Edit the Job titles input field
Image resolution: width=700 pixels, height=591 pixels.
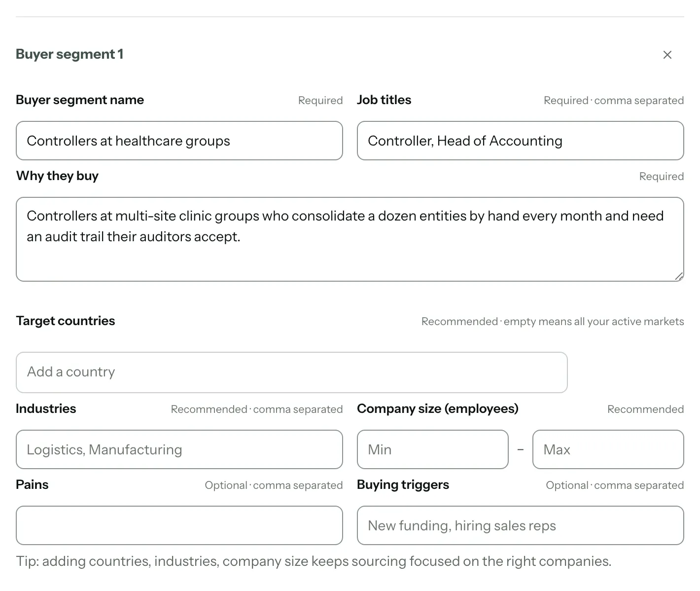pos(521,141)
